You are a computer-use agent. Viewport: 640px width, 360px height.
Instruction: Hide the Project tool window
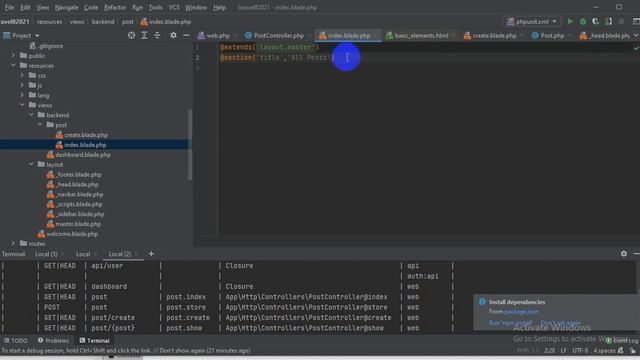[186, 36]
